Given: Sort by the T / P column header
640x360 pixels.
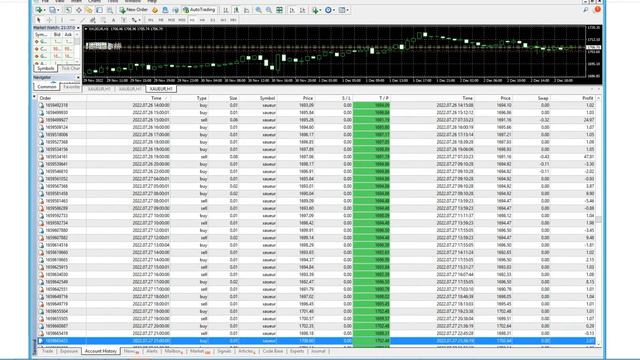Looking at the screenshot, I should tap(384, 98).
